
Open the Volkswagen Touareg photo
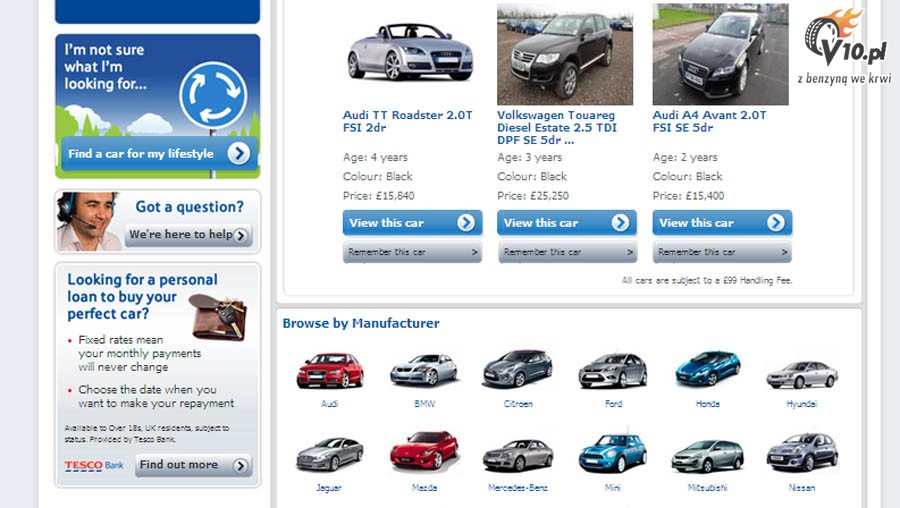pyautogui.click(x=565, y=54)
